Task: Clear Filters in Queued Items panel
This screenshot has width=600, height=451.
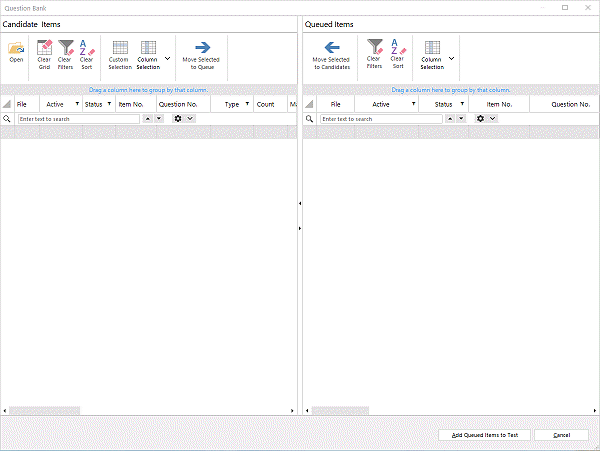Action: [x=374, y=51]
